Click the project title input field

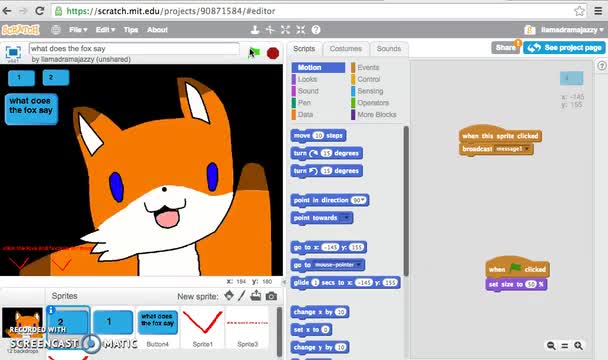point(134,49)
